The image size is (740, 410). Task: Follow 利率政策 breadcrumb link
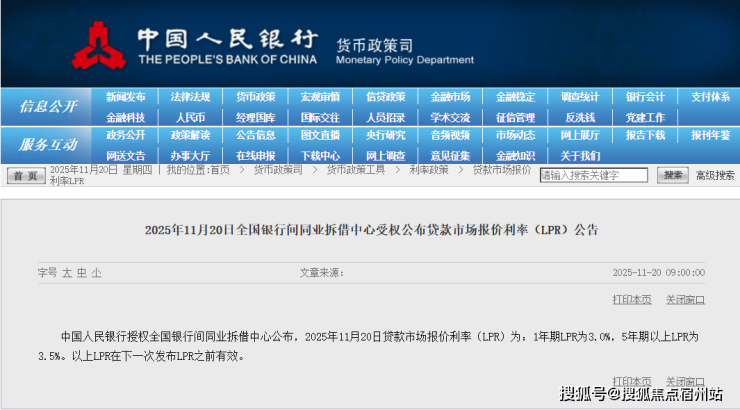point(429,170)
